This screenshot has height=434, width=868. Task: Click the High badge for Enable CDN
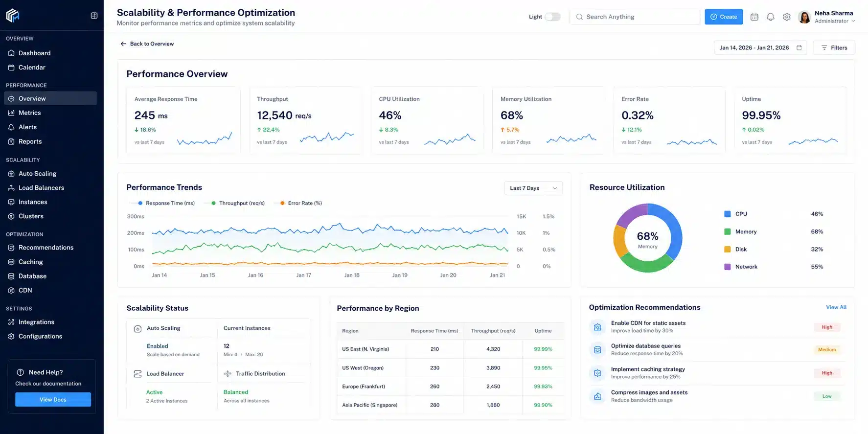(x=827, y=327)
